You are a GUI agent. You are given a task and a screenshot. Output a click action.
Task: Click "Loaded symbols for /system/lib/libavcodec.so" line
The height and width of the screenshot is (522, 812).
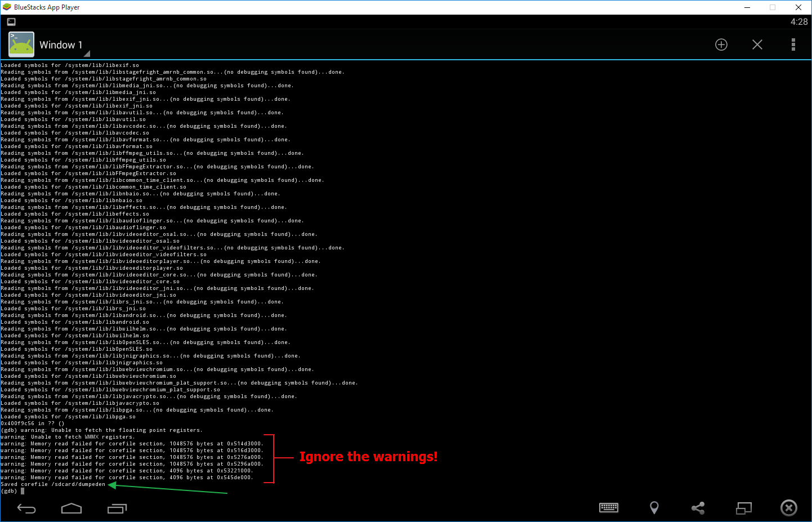[75, 133]
